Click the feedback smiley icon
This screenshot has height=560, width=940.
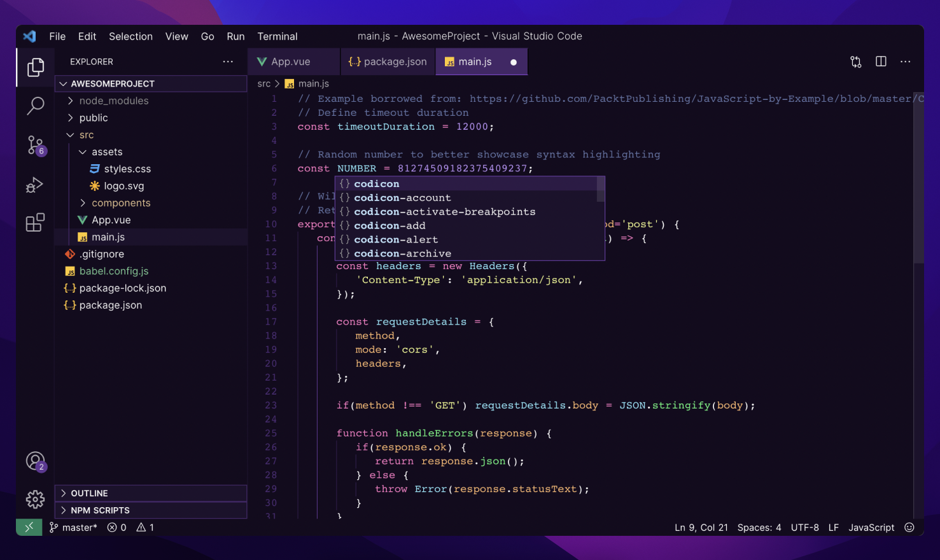(x=909, y=528)
